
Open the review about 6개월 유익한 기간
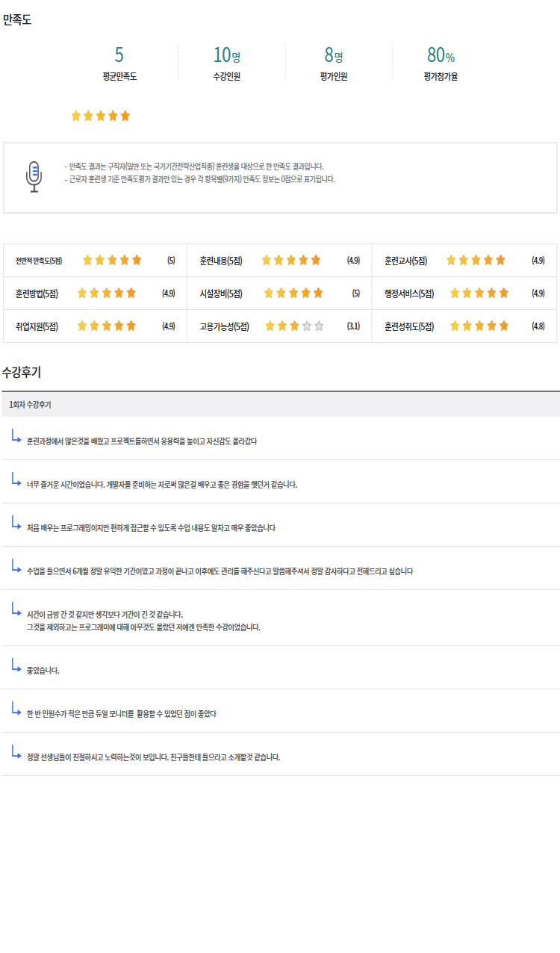pos(220,571)
